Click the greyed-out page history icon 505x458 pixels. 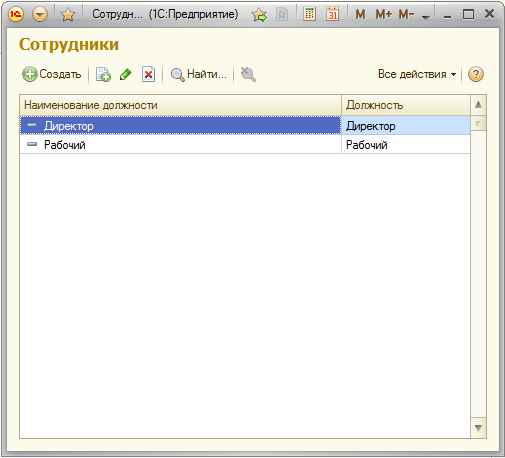tap(282, 14)
